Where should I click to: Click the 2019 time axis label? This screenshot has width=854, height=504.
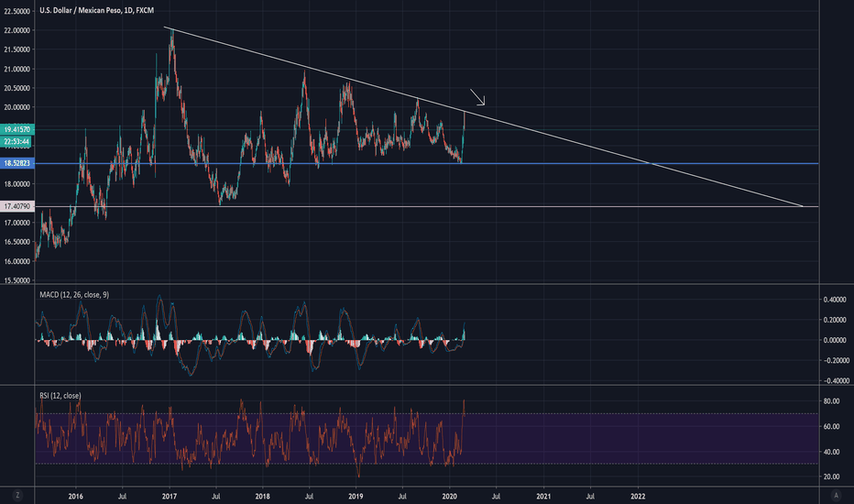[x=356, y=495]
